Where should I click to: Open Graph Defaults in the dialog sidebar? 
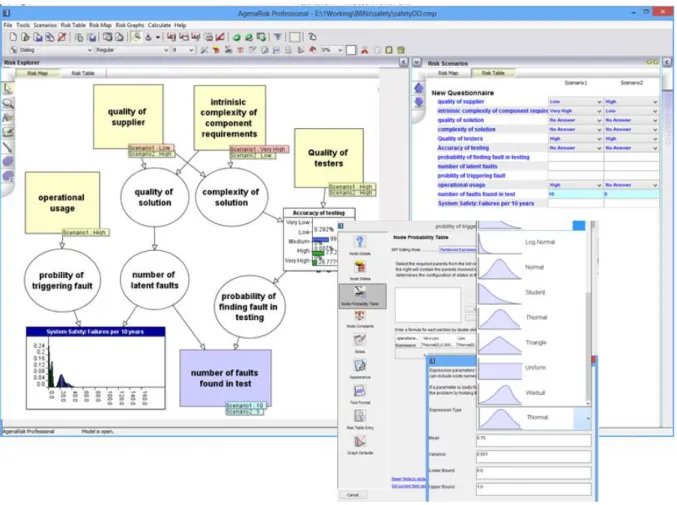coord(360,445)
